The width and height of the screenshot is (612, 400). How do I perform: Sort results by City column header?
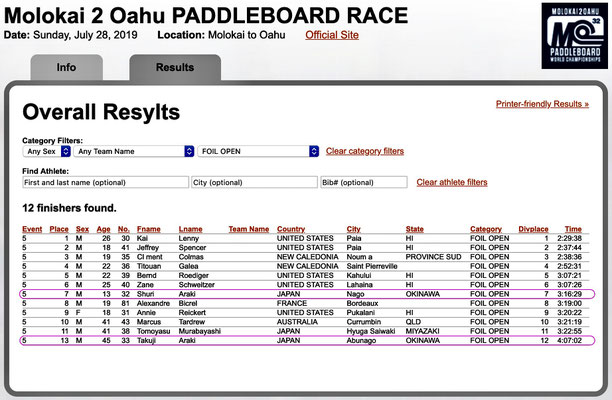click(x=353, y=229)
